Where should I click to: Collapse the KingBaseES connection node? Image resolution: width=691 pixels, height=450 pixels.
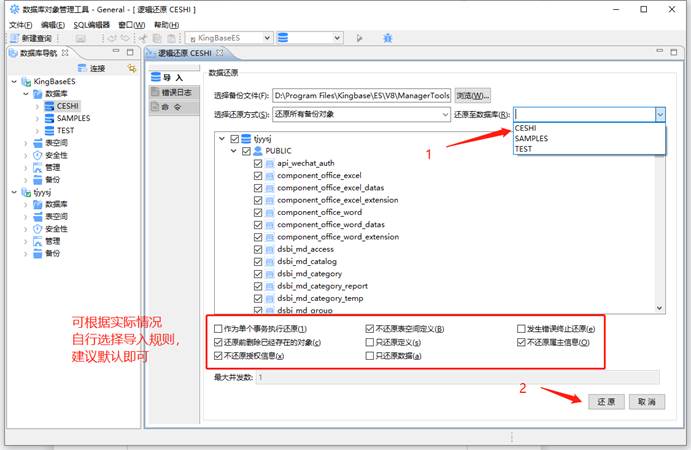click(x=14, y=82)
